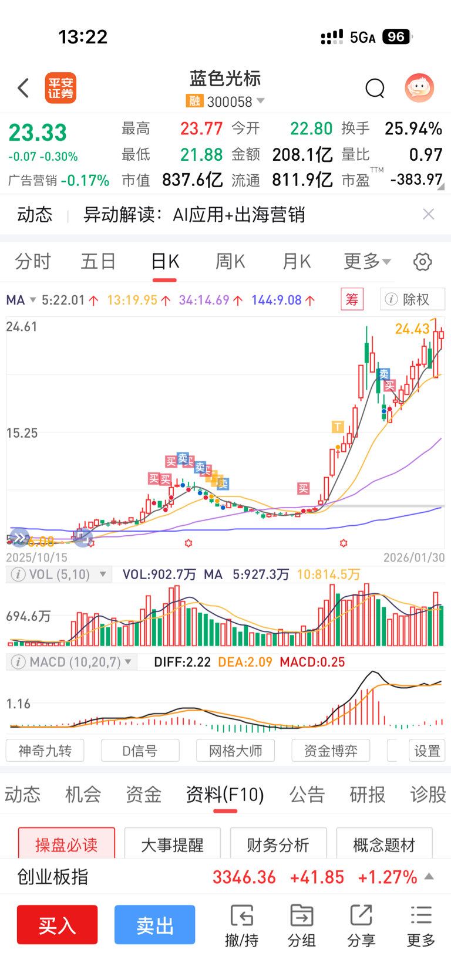Select the 日K chart tab
The width and height of the screenshot is (451, 980).
(165, 261)
